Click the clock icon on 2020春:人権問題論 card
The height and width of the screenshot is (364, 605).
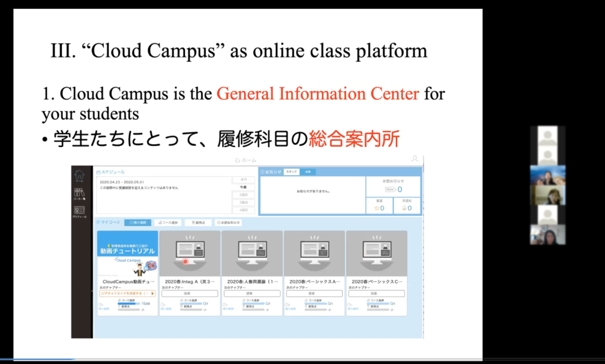tap(225, 304)
